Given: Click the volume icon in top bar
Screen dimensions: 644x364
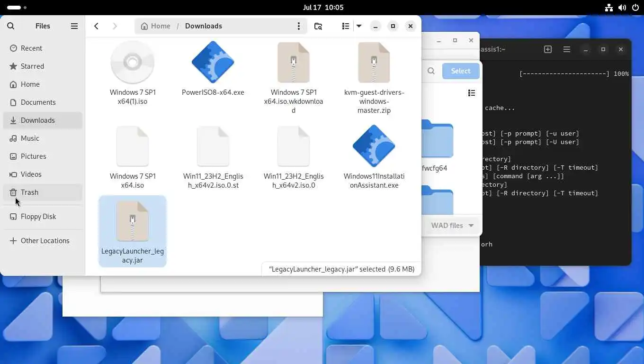Looking at the screenshot, I should point(622,8).
